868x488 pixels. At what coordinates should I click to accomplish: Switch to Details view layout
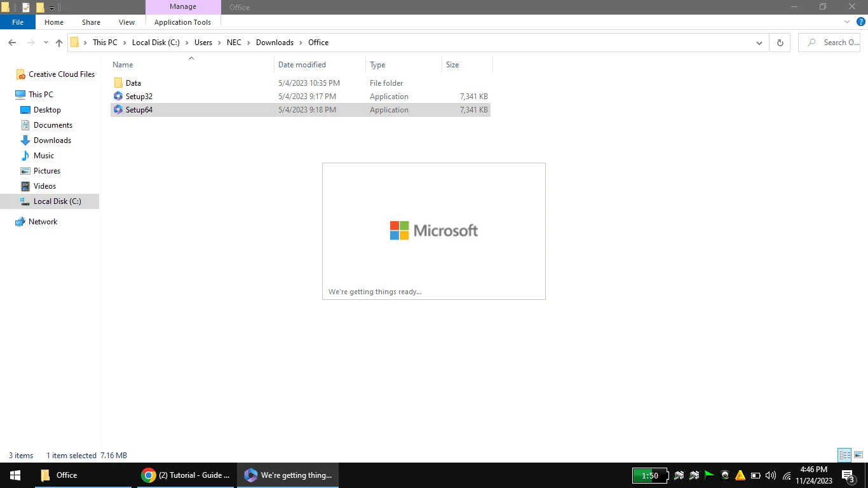(x=844, y=455)
